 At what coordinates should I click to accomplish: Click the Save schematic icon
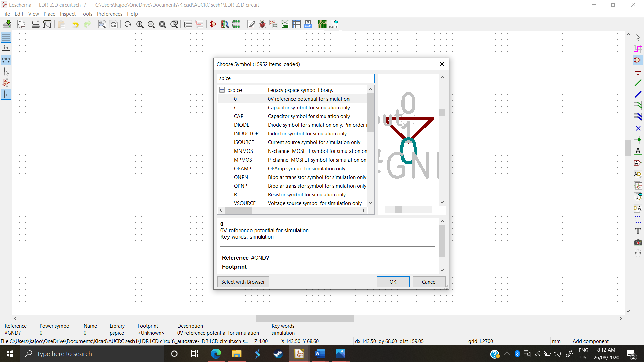[x=7, y=24]
